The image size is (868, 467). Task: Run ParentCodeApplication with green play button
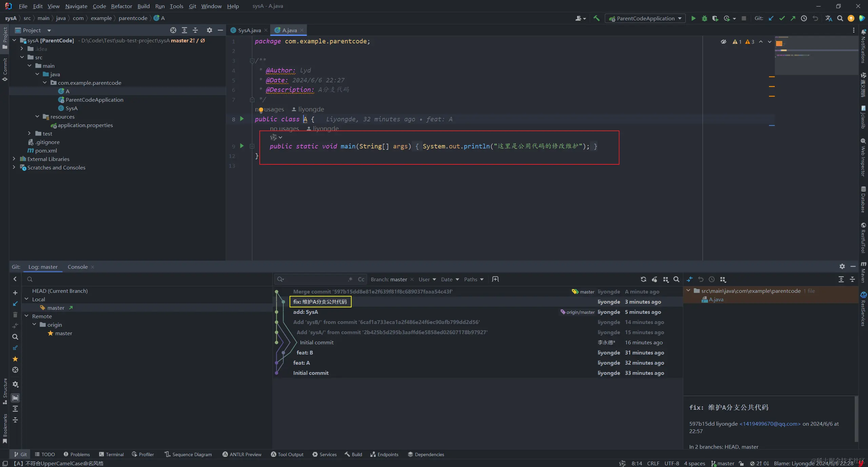click(x=693, y=18)
